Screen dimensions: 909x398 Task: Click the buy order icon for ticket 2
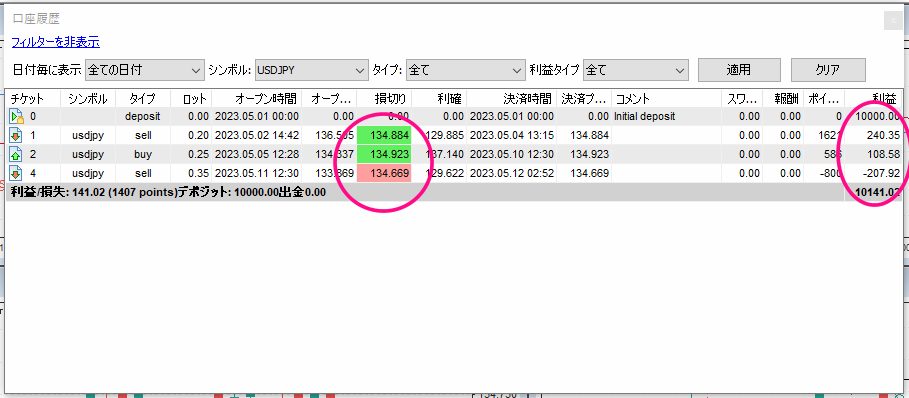pos(16,155)
